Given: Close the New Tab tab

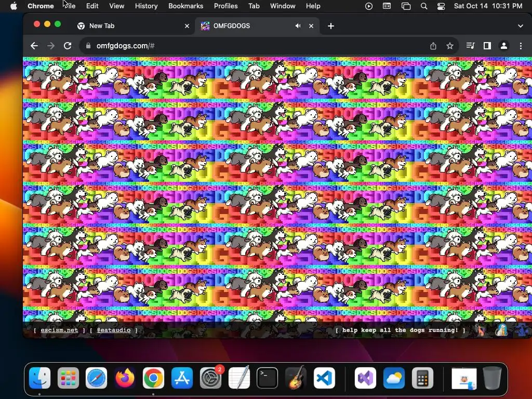Looking at the screenshot, I should [187, 26].
